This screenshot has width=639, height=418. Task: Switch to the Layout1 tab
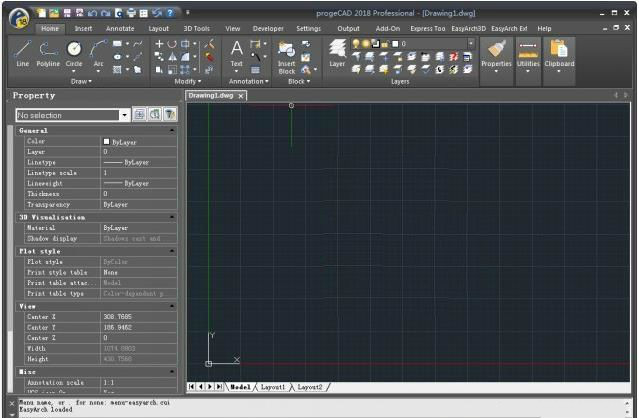pos(273,386)
